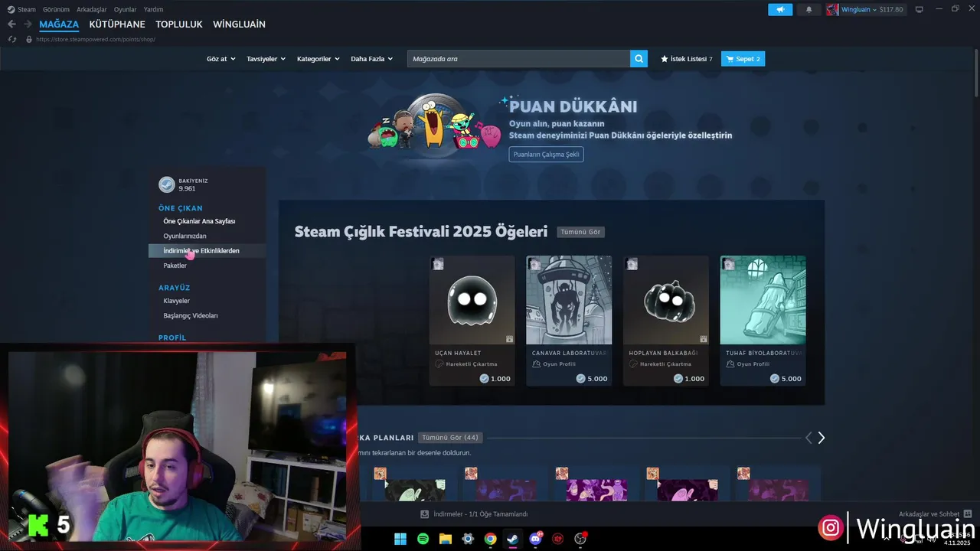Select Başlangıç Videoları in the sidebar

pos(191,315)
